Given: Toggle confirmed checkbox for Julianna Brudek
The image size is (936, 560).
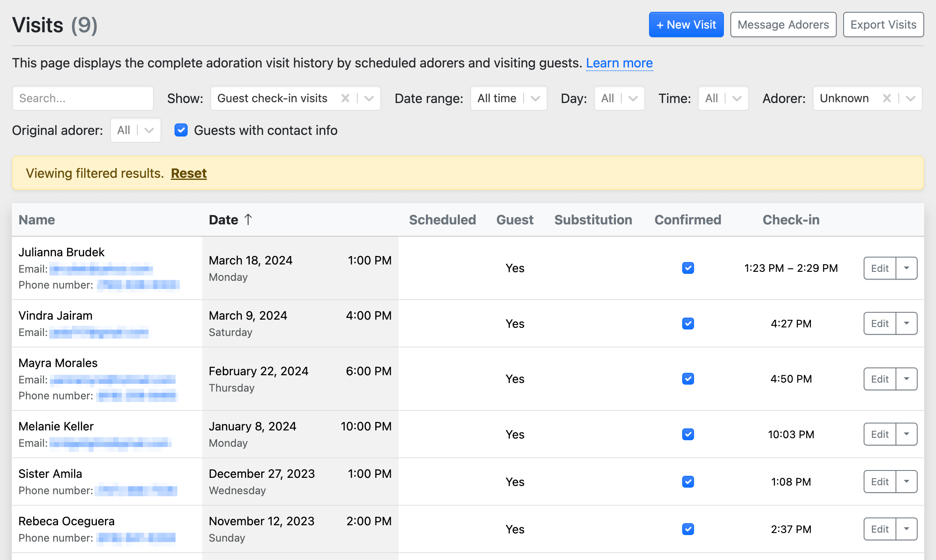Looking at the screenshot, I should point(688,268).
